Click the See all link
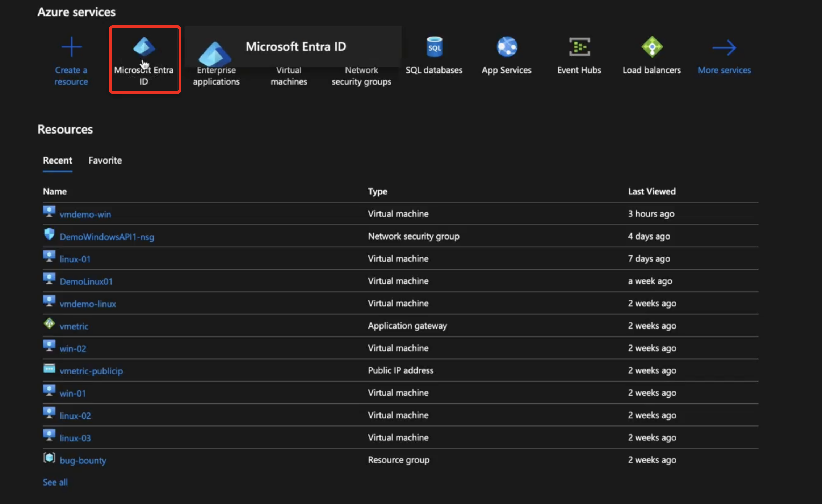This screenshot has height=504, width=822. [55, 482]
